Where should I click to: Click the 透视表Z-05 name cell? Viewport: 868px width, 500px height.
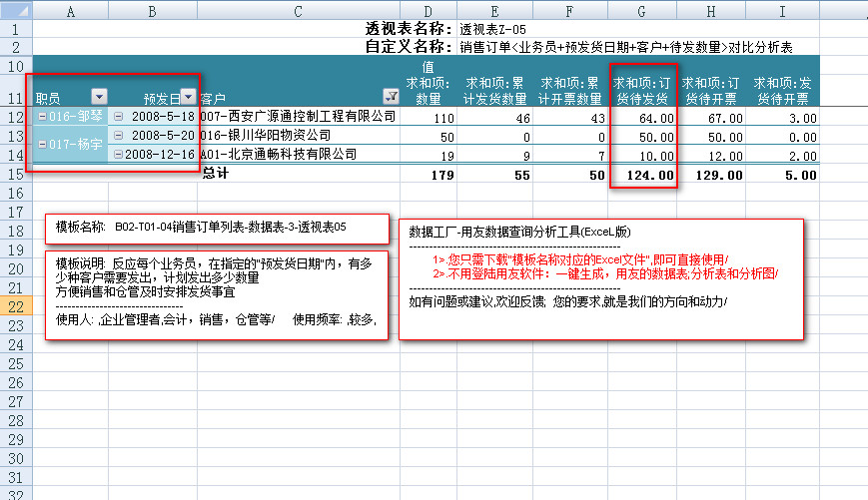pos(492,29)
